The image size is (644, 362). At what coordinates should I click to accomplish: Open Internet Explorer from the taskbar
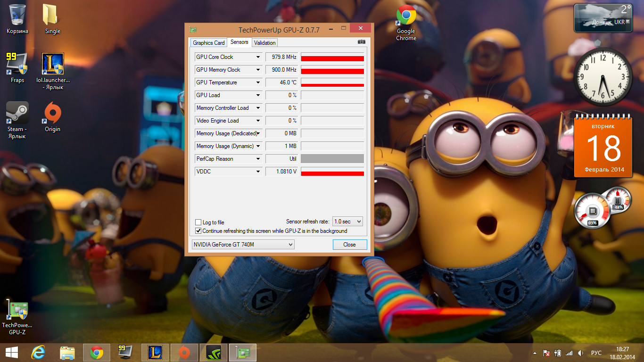38,353
